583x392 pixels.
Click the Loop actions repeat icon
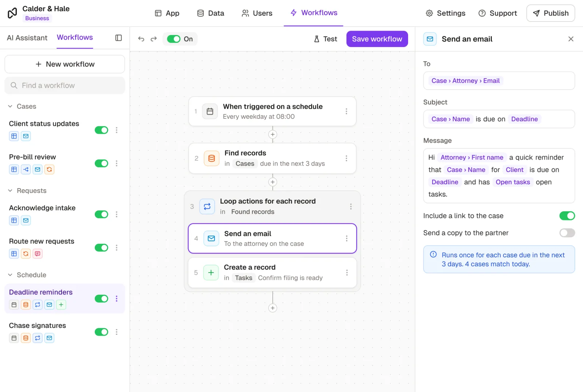tap(207, 206)
